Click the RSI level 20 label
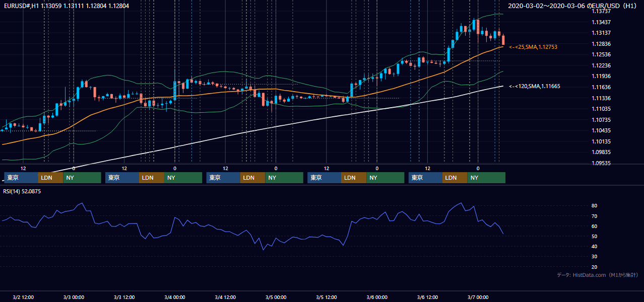Viewport: 644px width, 302px height. pos(595,267)
